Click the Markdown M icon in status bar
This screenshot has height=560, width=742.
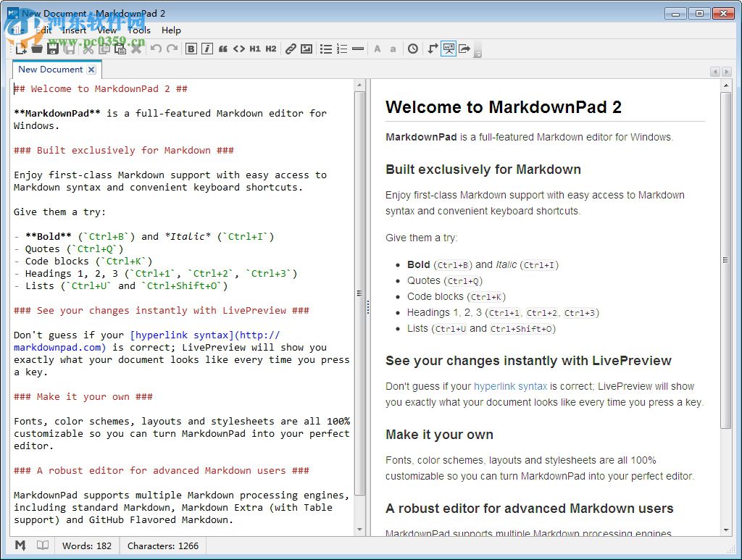20,545
